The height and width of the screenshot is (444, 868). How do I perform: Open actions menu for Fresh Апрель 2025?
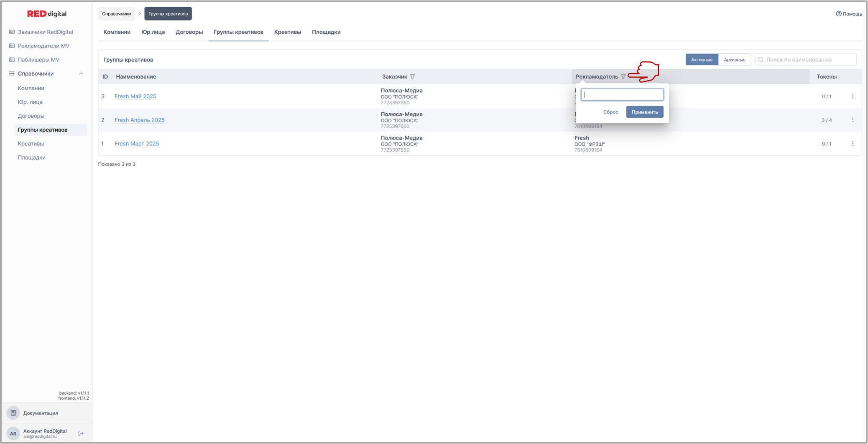(x=853, y=120)
